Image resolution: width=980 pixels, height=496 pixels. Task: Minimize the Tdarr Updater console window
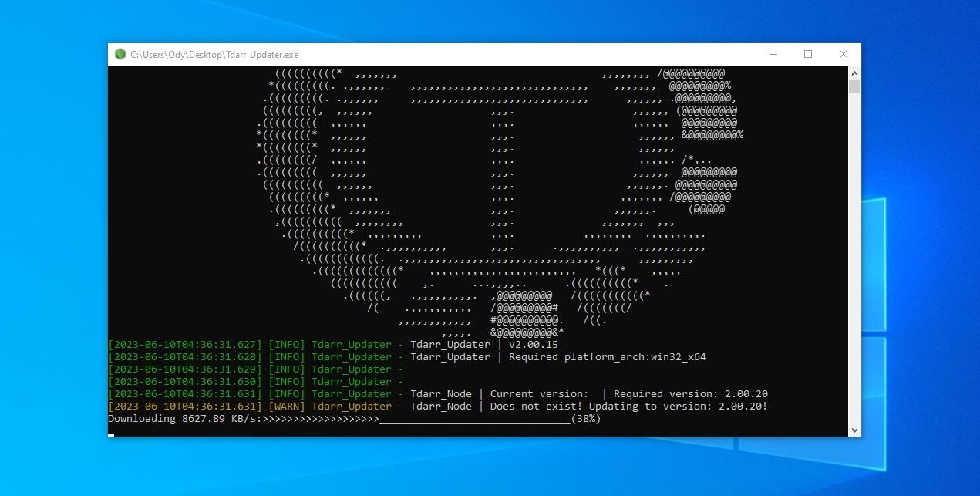(x=773, y=54)
